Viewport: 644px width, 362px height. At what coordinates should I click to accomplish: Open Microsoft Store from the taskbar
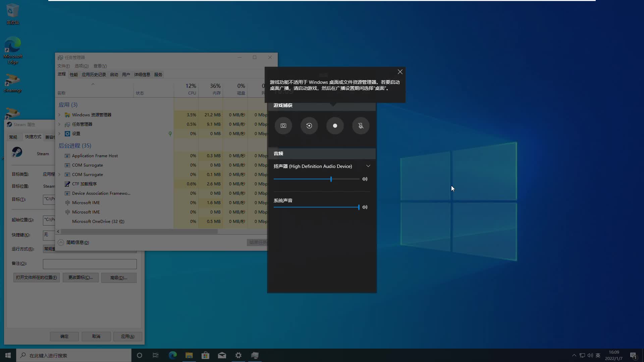pyautogui.click(x=205, y=355)
